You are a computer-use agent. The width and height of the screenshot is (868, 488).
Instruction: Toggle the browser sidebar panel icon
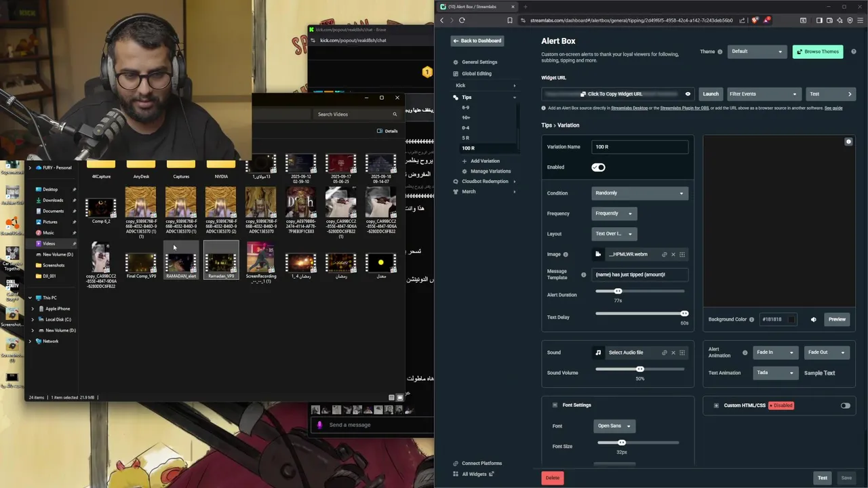(x=819, y=20)
